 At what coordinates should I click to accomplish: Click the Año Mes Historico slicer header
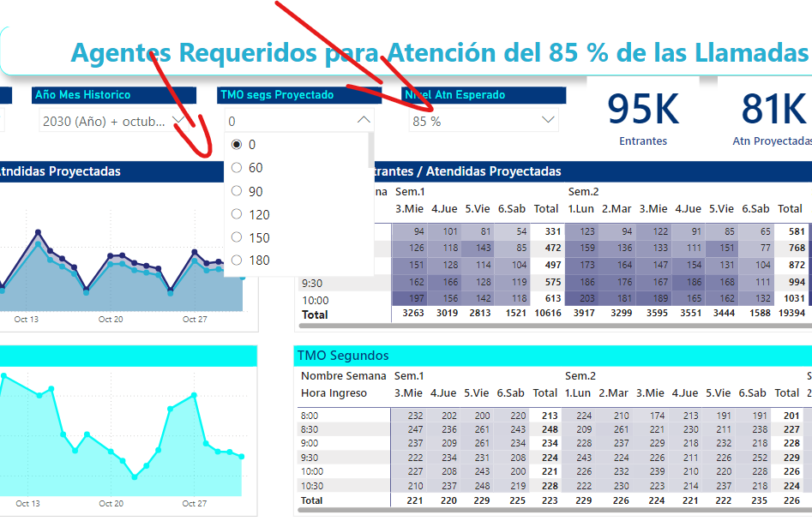click(x=114, y=95)
